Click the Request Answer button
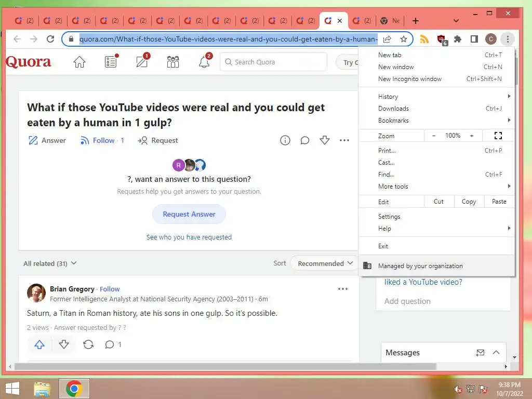The width and height of the screenshot is (532, 399). 189,214
